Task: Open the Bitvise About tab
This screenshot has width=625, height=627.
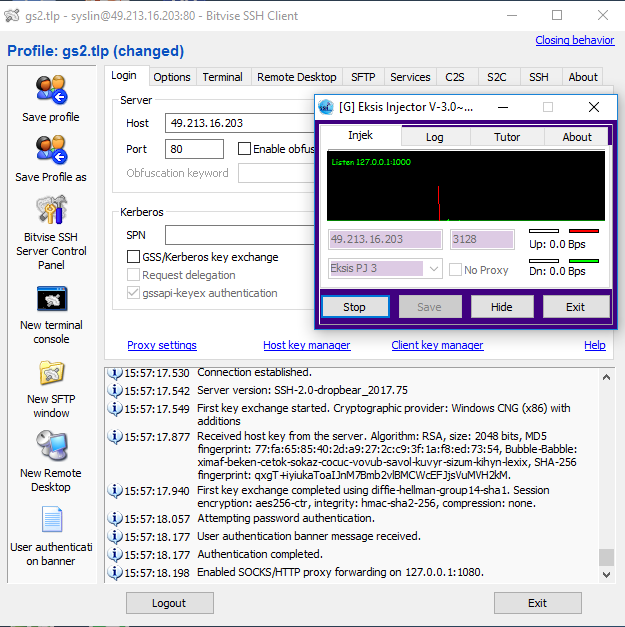Action: click(583, 77)
